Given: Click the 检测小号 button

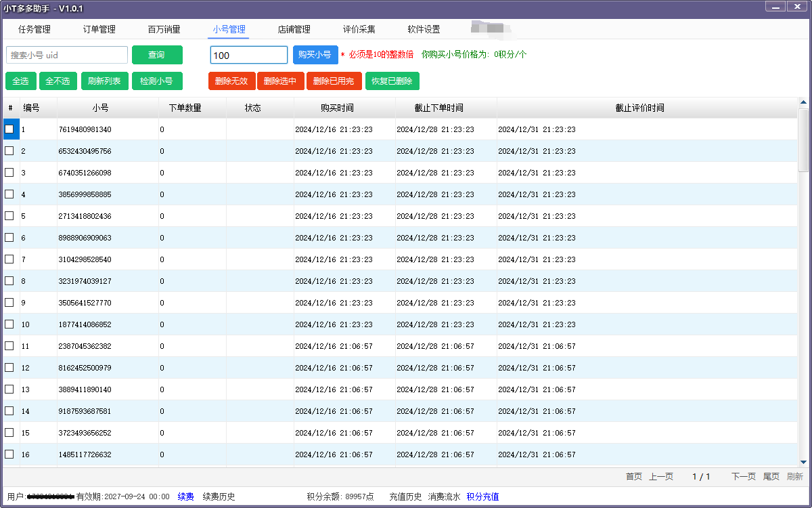Looking at the screenshot, I should click(x=157, y=81).
